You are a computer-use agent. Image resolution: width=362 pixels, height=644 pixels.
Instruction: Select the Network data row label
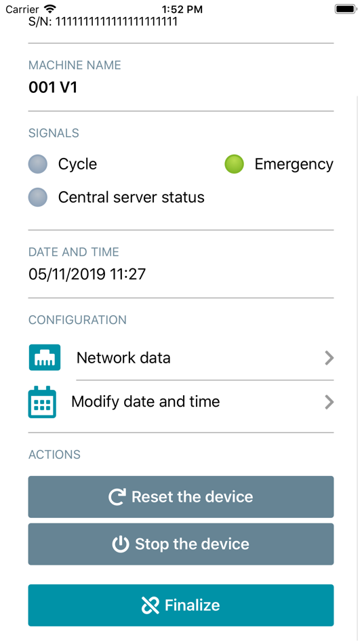pyautogui.click(x=123, y=358)
